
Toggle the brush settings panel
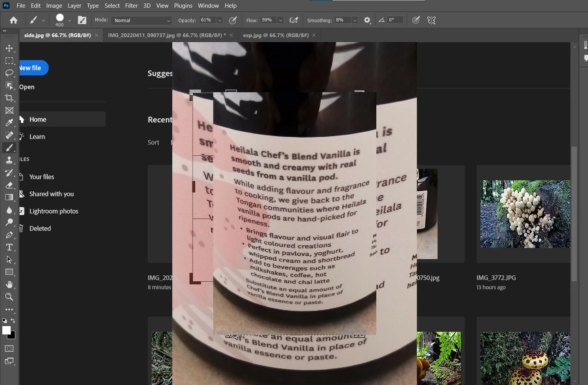coord(82,20)
